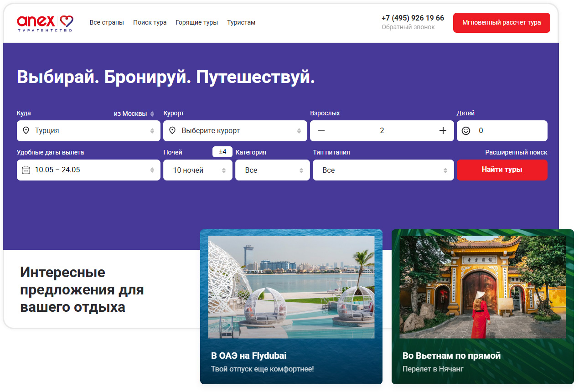Click the calendar icon in dates field
Viewport: 579px width, 392px height.
tap(26, 170)
